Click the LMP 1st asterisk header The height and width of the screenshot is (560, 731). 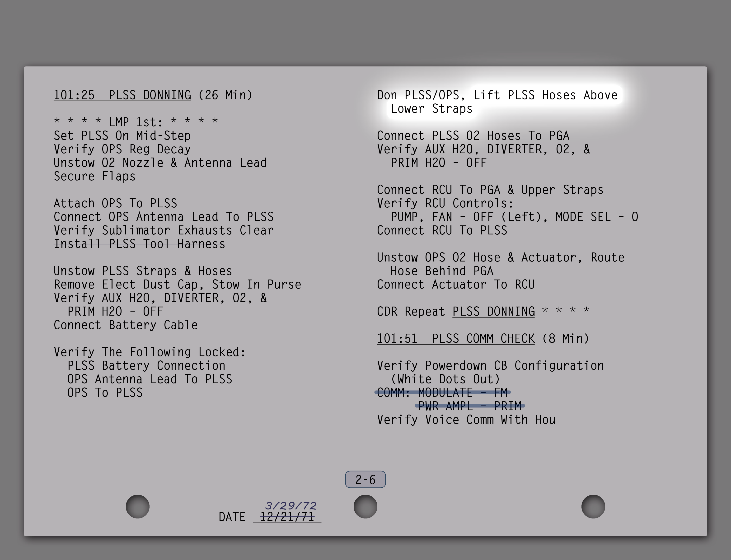tap(136, 122)
